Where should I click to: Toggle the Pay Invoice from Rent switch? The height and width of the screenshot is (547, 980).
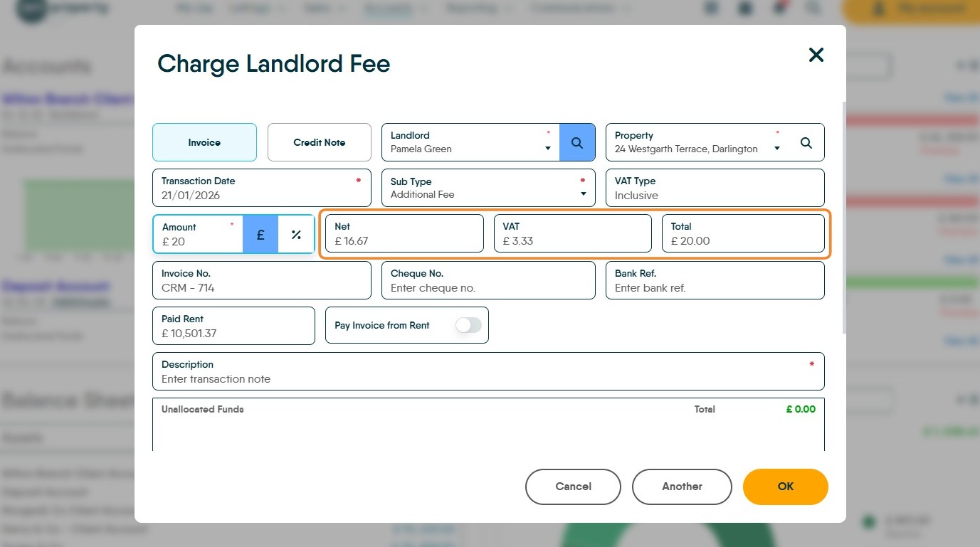[x=469, y=325]
